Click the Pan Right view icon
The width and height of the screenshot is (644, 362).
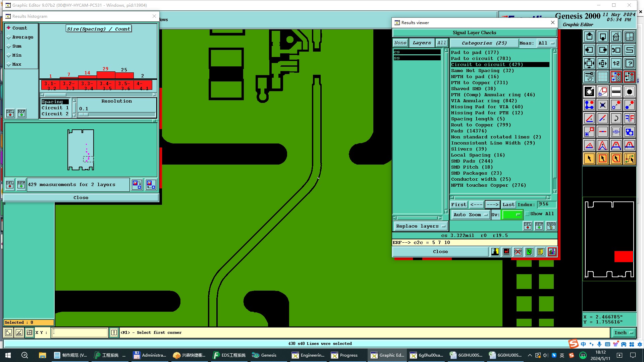click(603, 50)
